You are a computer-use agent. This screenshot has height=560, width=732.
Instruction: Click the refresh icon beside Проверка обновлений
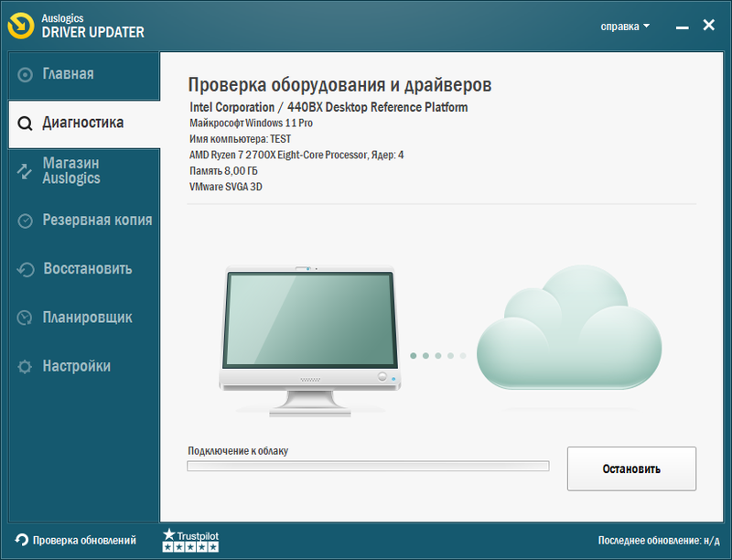(x=21, y=540)
